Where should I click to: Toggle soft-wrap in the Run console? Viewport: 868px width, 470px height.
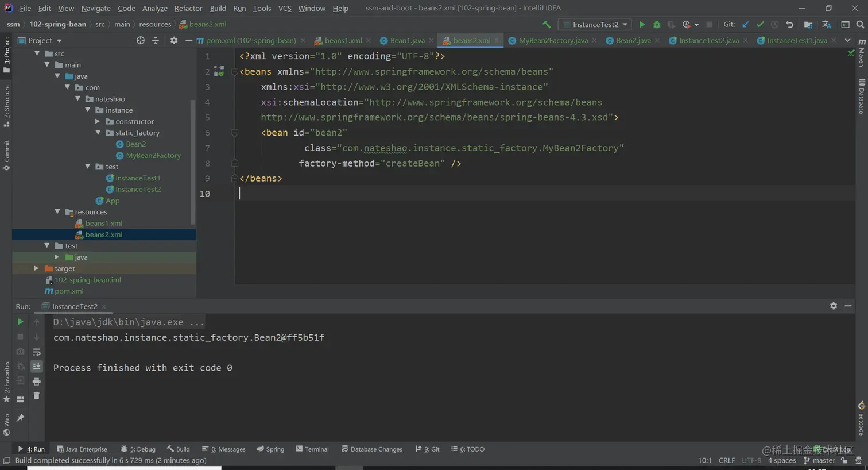pyautogui.click(x=37, y=352)
